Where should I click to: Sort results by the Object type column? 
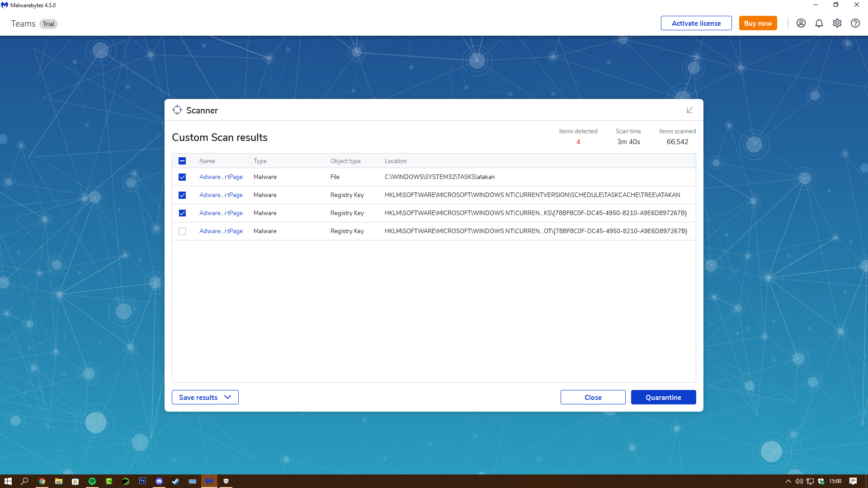coord(345,161)
